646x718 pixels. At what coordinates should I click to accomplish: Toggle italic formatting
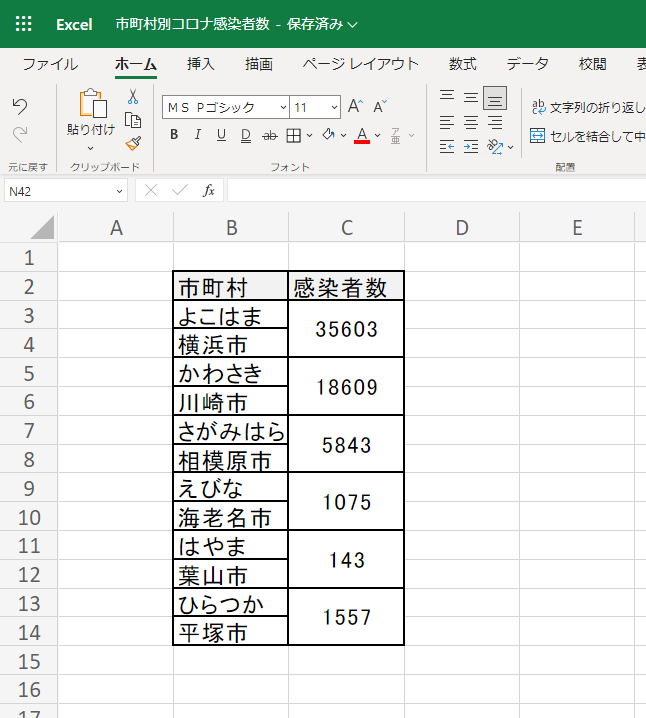[x=197, y=135]
